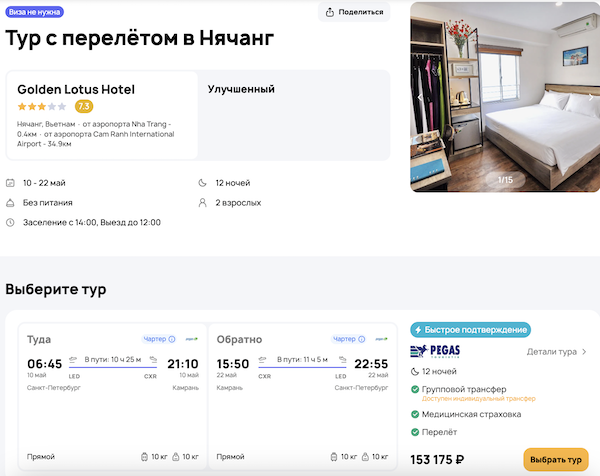
Task: Click the meal icon beside Без питания
Action: pos(10,202)
